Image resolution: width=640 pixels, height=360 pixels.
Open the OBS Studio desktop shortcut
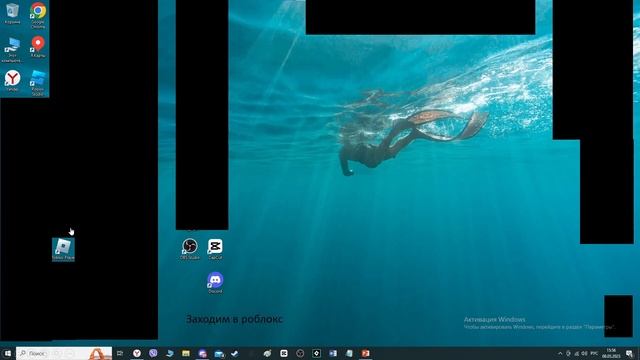190,249
